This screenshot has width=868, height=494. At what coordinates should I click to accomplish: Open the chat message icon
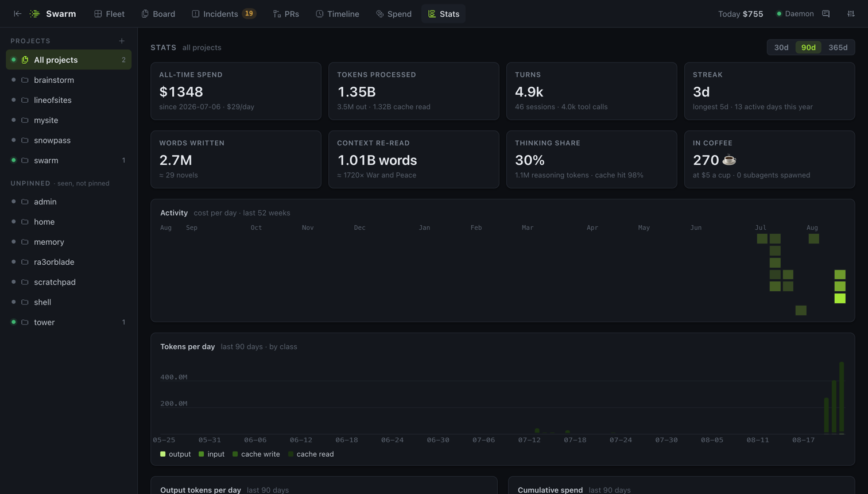pos(826,14)
